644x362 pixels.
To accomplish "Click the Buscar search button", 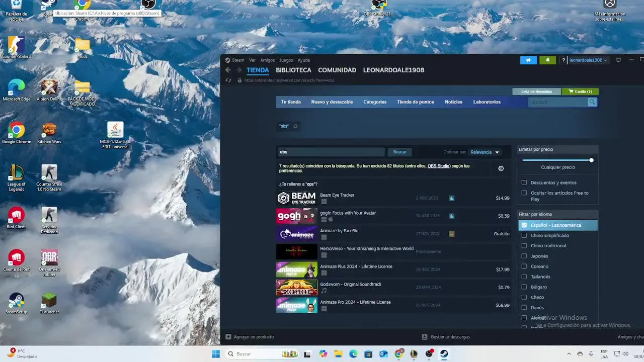I will 399,152.
